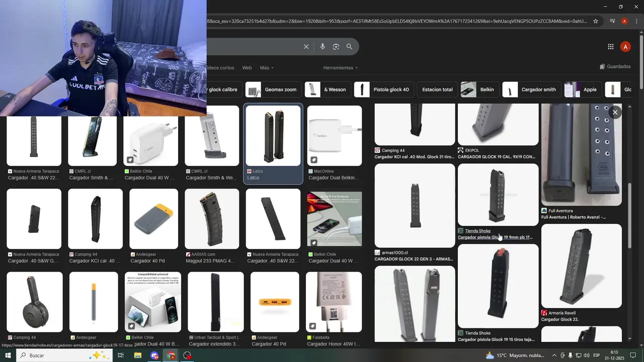Select the Pistola glock 40 chip
The height and width of the screenshot is (362, 644).
(384, 89)
